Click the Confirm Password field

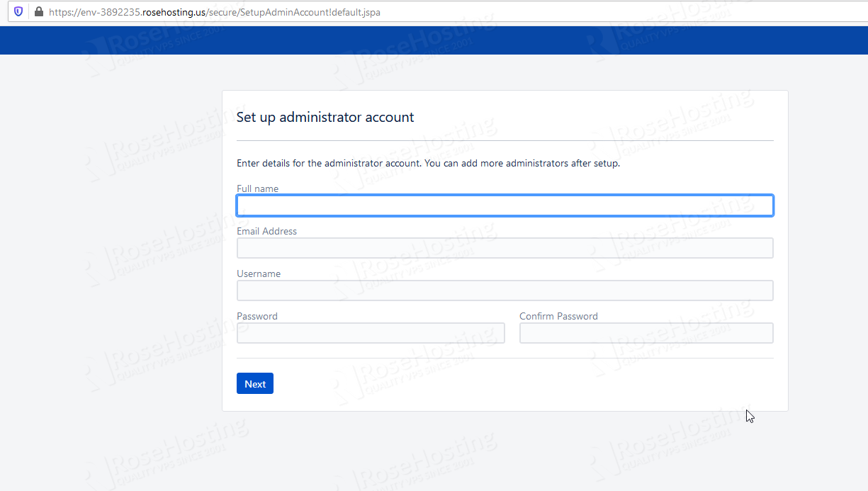[646, 333]
